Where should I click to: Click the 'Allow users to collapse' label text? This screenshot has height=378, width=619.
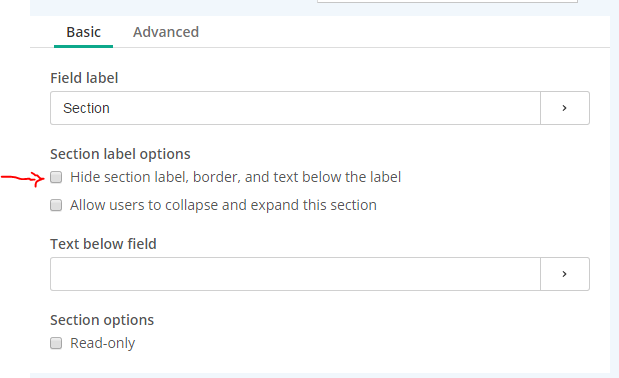click(x=223, y=205)
